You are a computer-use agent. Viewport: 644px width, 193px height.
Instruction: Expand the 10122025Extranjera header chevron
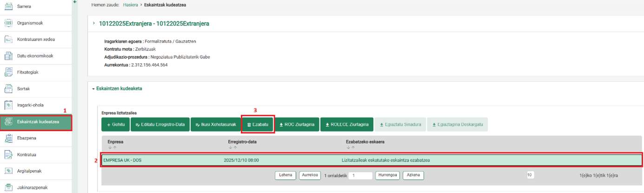click(94, 23)
